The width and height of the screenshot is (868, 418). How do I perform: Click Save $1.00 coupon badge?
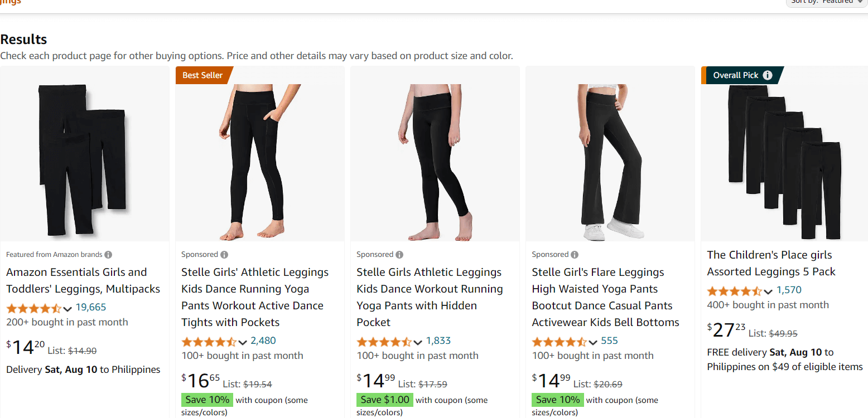click(384, 400)
